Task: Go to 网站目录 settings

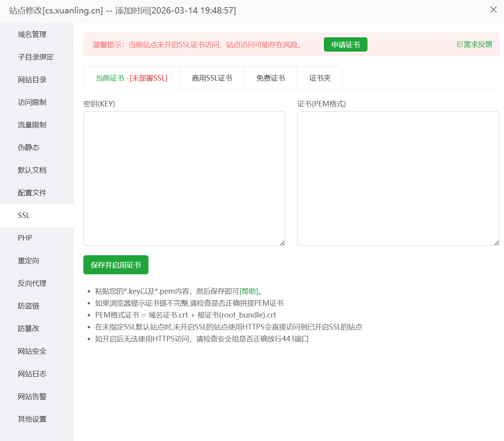Action: click(x=32, y=79)
